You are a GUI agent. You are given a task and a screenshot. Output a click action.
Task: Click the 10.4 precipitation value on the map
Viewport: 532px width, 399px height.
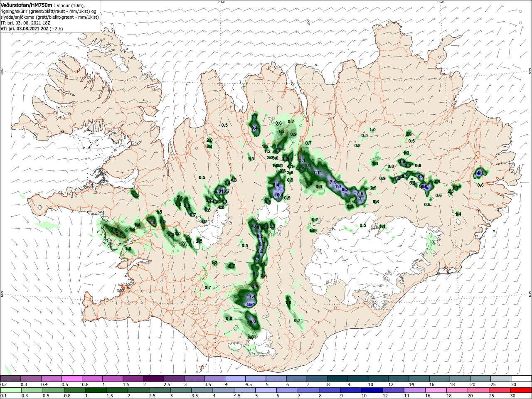(x=278, y=195)
